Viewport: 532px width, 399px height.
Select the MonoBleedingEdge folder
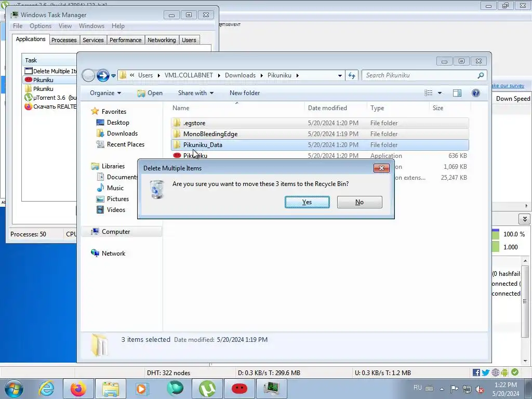pos(320,134)
